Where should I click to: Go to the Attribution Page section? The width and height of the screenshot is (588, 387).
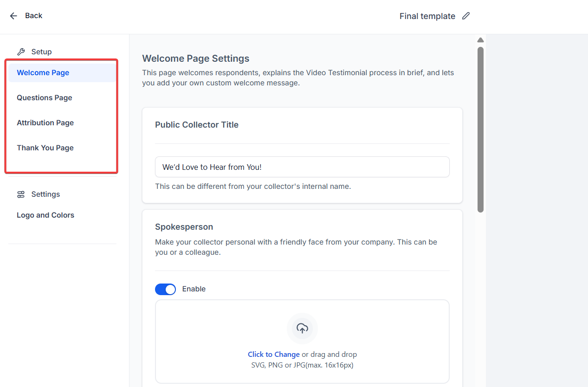(45, 123)
